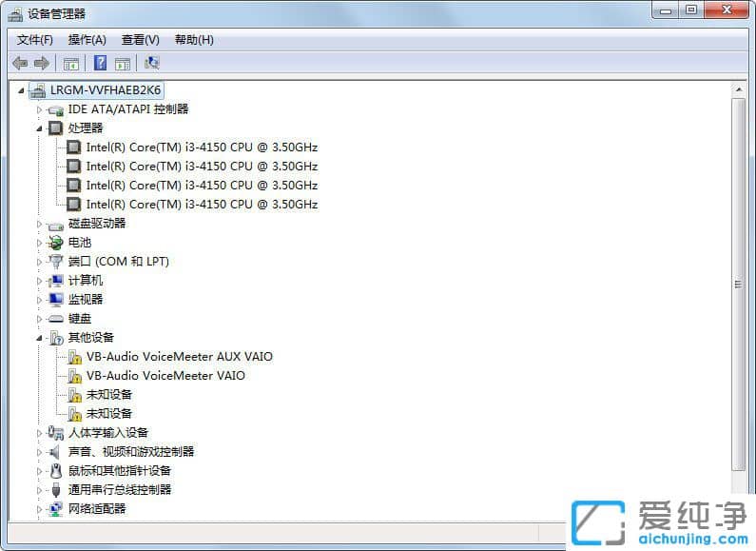Close the Device Manager window
This screenshot has height=551, width=756.
click(x=727, y=10)
